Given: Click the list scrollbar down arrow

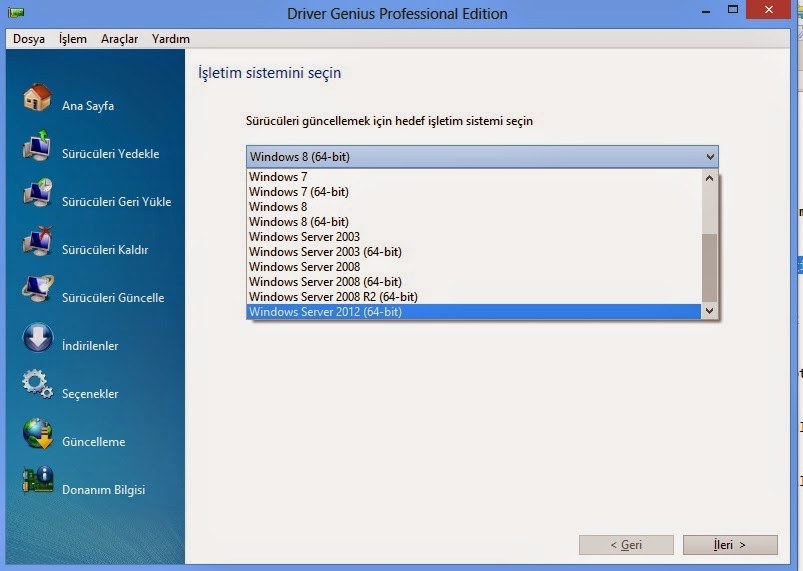Looking at the screenshot, I should tap(709, 311).
